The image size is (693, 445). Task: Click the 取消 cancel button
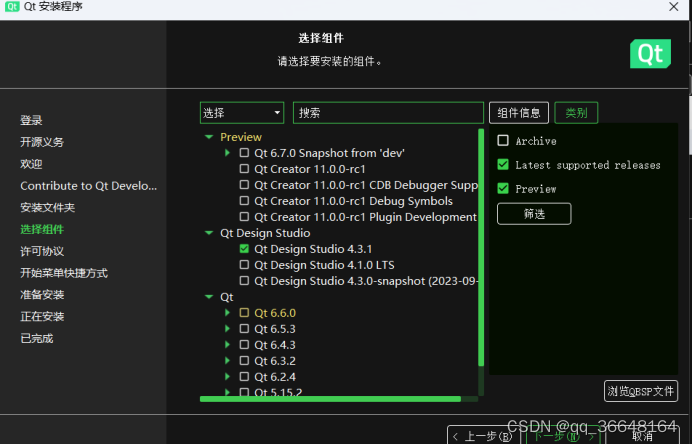643,437
